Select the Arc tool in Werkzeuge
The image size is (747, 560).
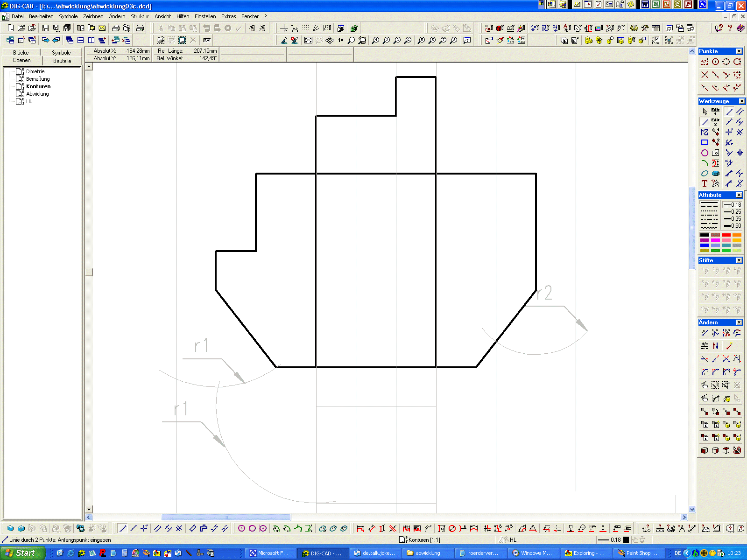[x=705, y=163]
